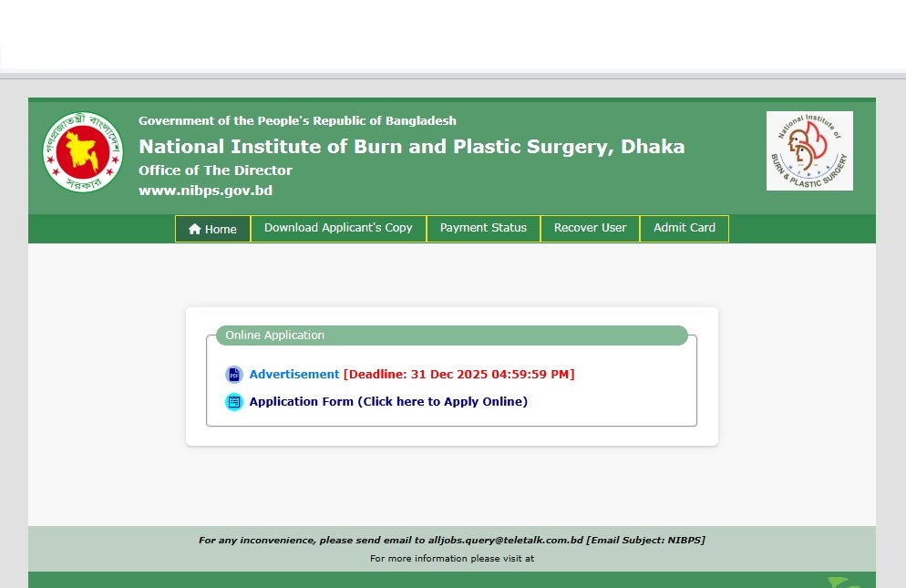Click the green leaf logo in footer
906x588 pixels.
coord(842,582)
